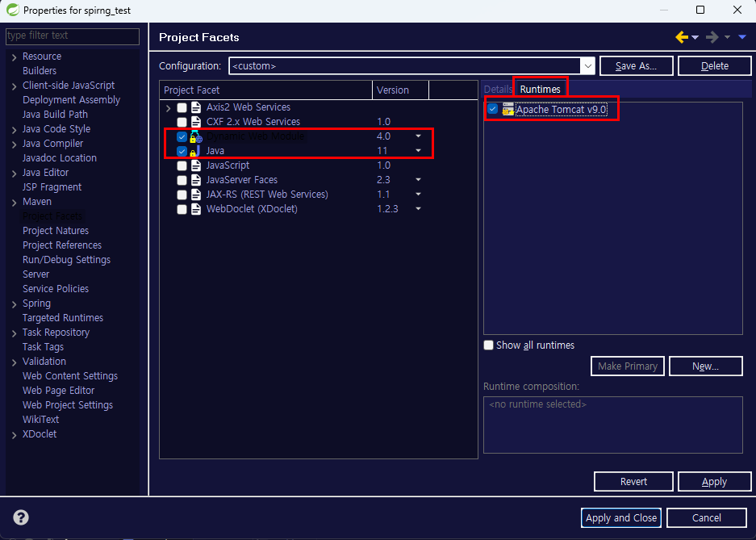Viewport: 756px width, 540px height.
Task: Click the Save As button
Action: 636,66
